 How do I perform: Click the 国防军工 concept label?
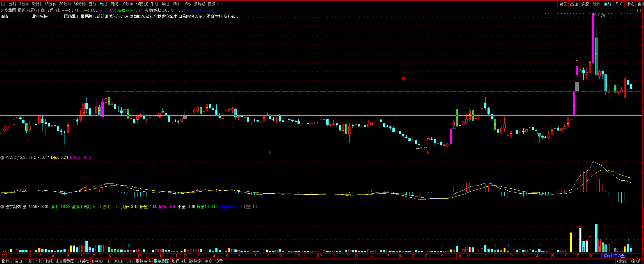[x=71, y=16]
